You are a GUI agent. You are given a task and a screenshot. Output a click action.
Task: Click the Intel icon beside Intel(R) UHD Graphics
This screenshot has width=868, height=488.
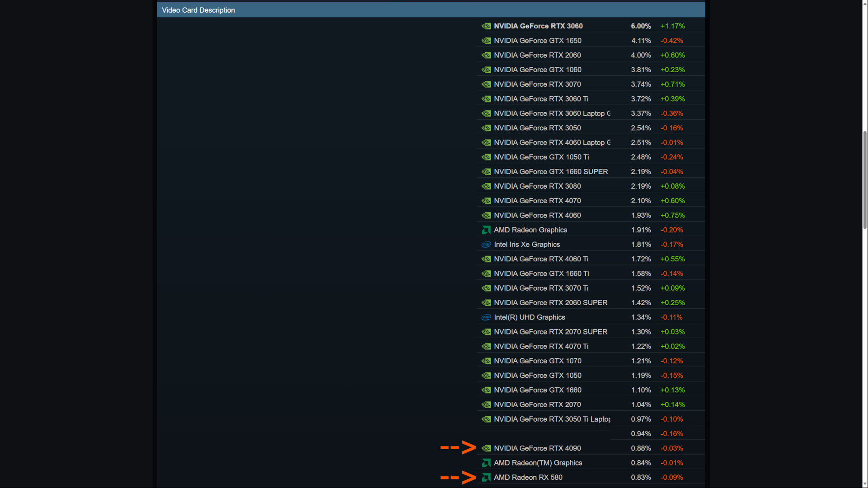[486, 317]
